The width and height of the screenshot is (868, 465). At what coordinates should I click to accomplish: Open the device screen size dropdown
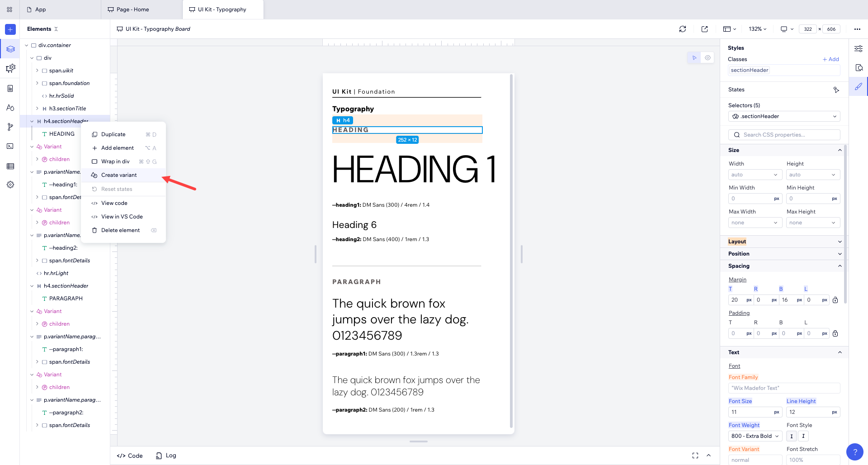(x=787, y=29)
